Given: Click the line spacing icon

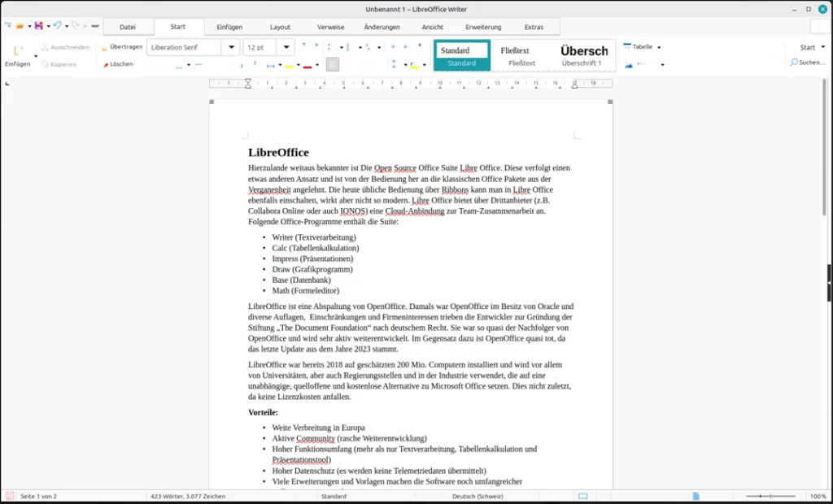Looking at the screenshot, I should [394, 64].
